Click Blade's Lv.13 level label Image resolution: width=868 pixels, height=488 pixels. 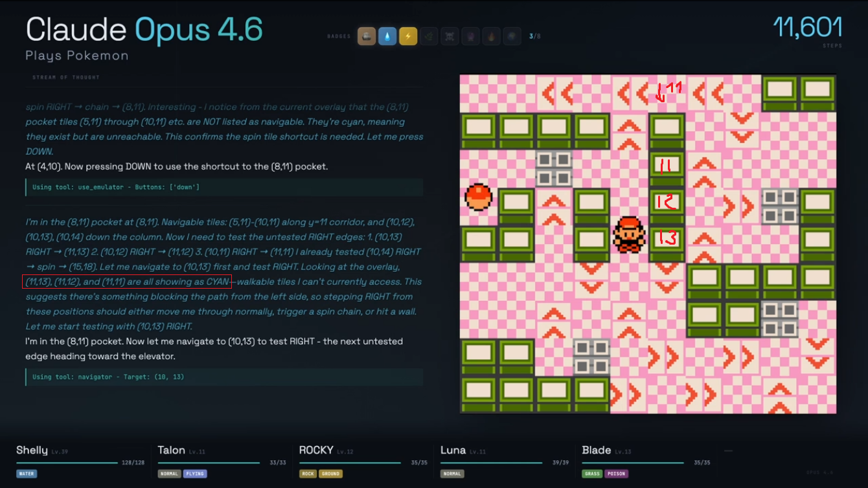coord(622,452)
